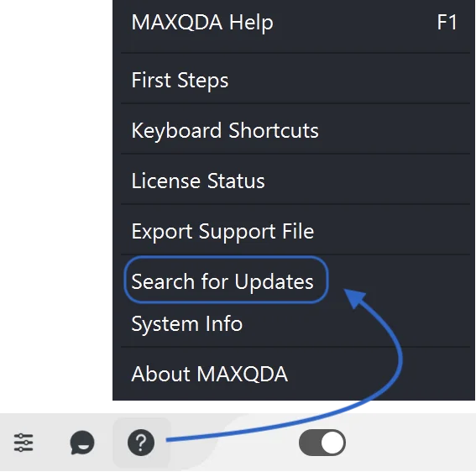
Task: Open the preferences sliders icon
Action: point(24,443)
